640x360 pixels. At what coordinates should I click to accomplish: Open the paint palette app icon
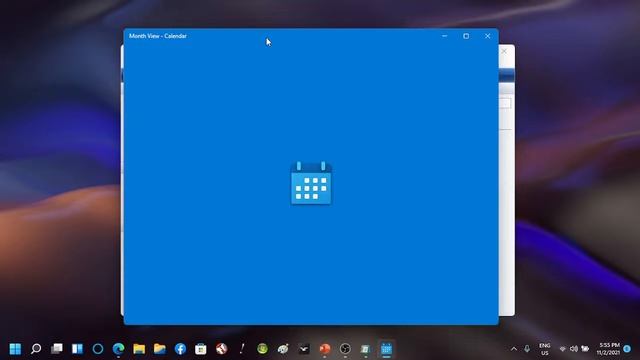pos(283,349)
